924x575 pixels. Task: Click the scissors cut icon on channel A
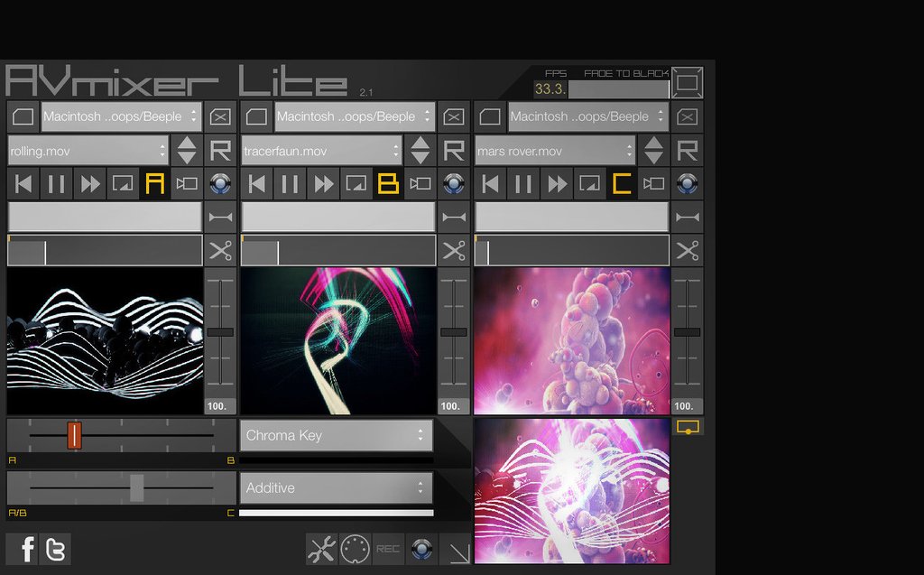pyautogui.click(x=220, y=251)
